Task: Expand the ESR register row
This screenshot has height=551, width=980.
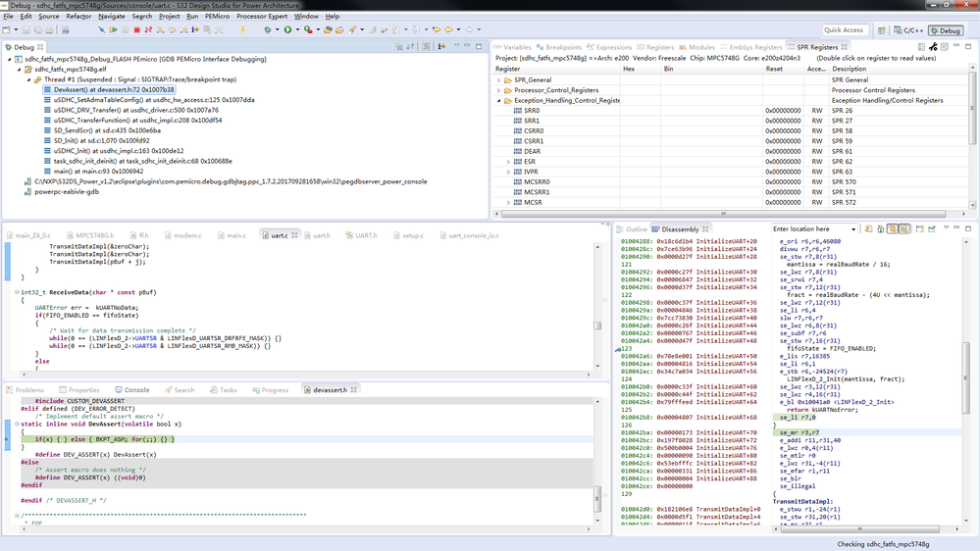Action: pos(508,162)
